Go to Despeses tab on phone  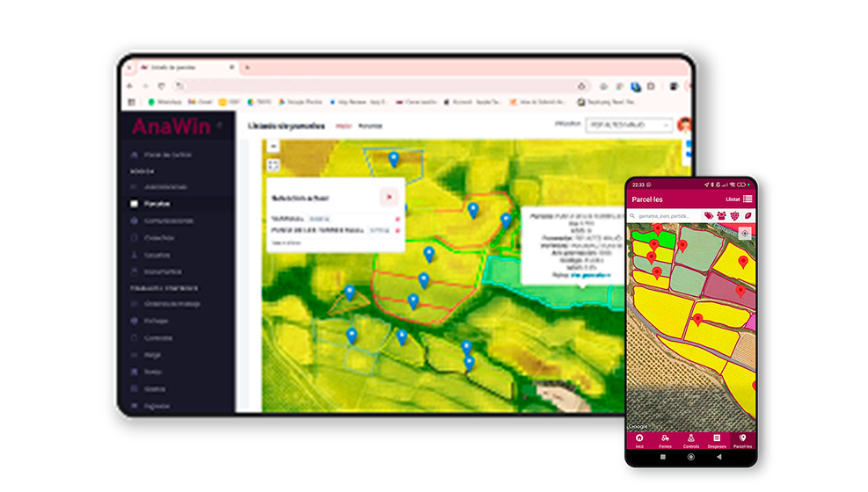(x=717, y=440)
